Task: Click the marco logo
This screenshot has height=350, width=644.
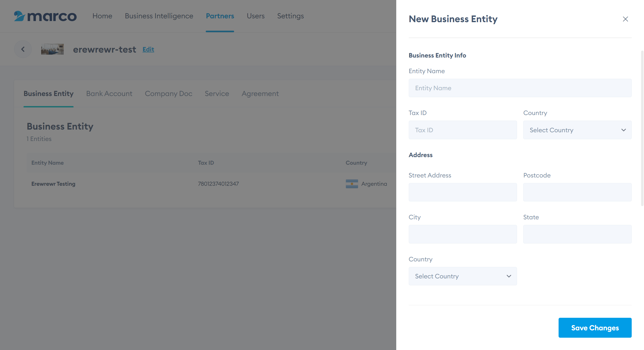Action: pos(45,16)
